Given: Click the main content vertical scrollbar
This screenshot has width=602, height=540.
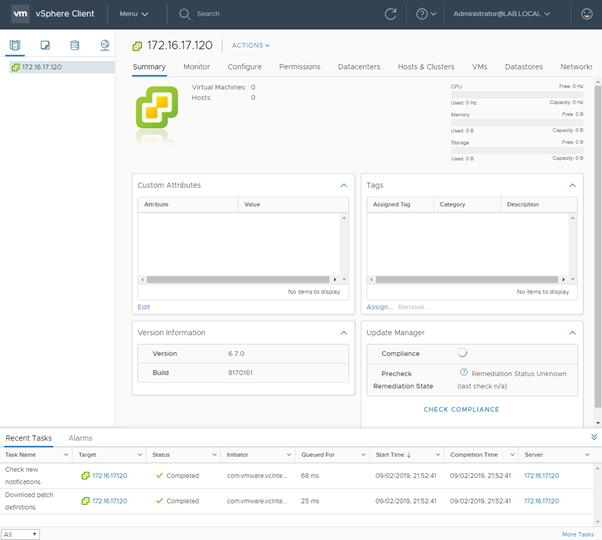Looking at the screenshot, I should (598, 246).
